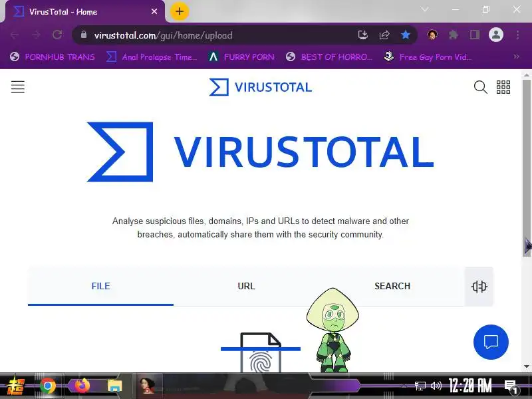Open the notification center icon
This screenshot has width=532, height=399.
click(x=510, y=386)
